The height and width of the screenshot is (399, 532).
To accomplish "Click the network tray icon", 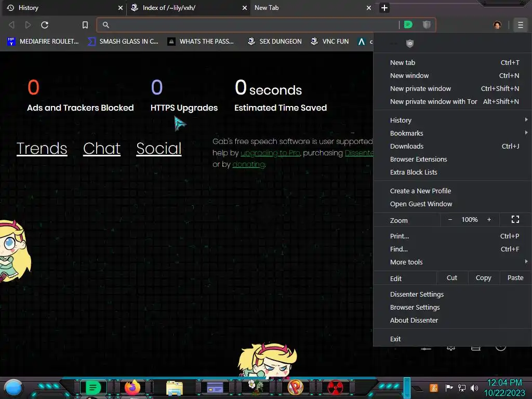I will [x=462, y=388].
